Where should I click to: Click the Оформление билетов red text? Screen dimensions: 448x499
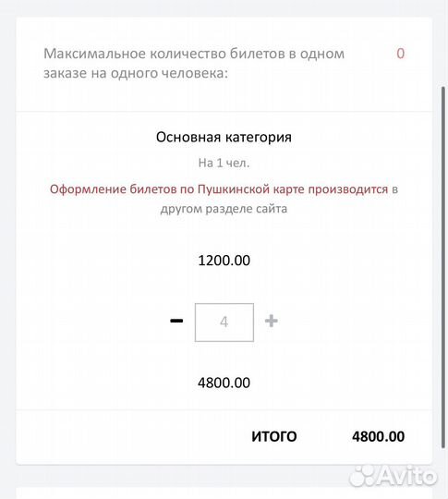123,189
